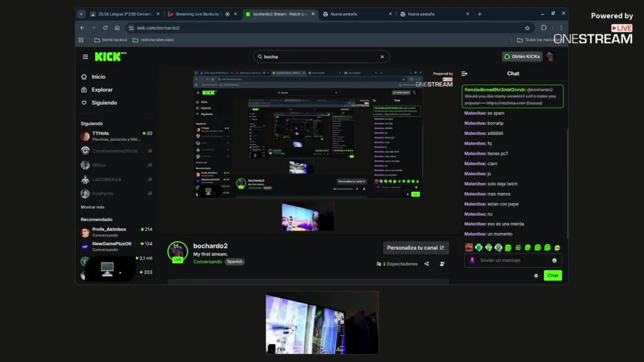Open the Millca channel
The image size is (644, 362).
(x=116, y=165)
